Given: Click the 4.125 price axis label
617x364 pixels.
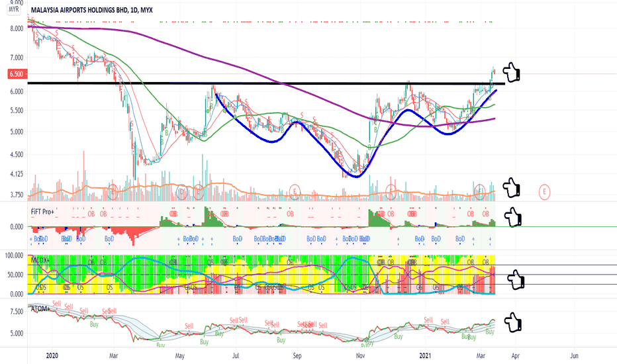Looking at the screenshot, I should click(17, 173).
